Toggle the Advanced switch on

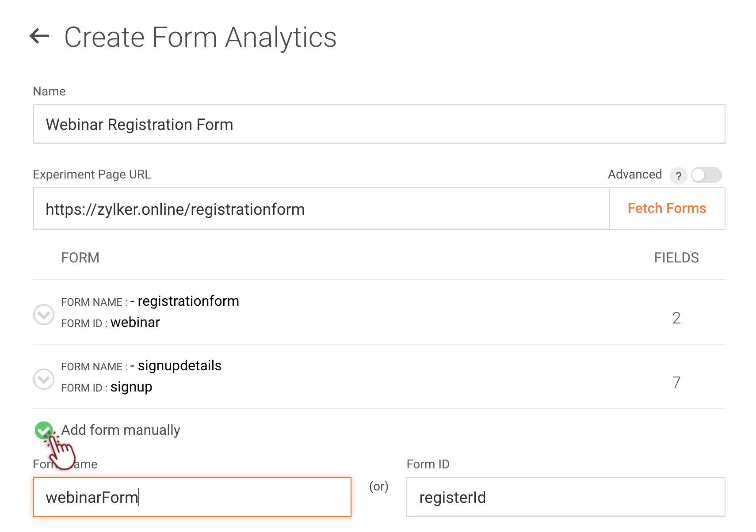pos(706,175)
